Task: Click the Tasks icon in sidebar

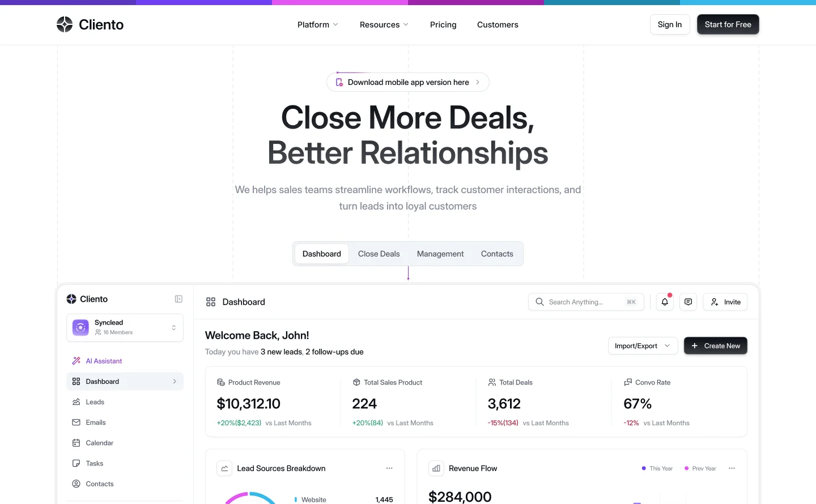Action: 76,463
